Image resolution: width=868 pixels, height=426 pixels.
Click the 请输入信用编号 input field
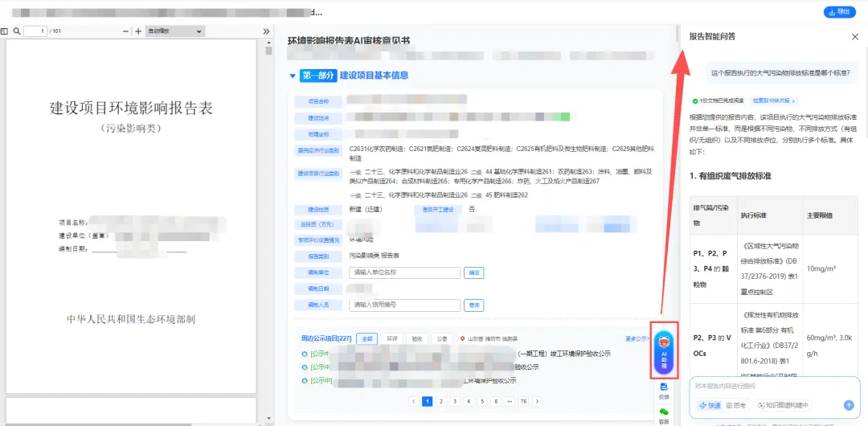pyautogui.click(x=404, y=305)
